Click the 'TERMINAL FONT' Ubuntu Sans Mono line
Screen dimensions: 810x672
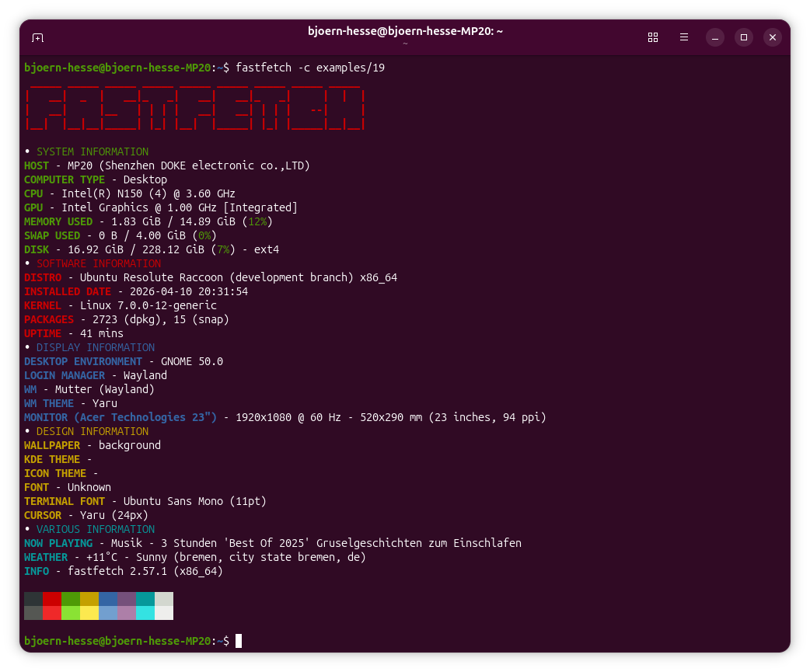pyautogui.click(x=145, y=501)
